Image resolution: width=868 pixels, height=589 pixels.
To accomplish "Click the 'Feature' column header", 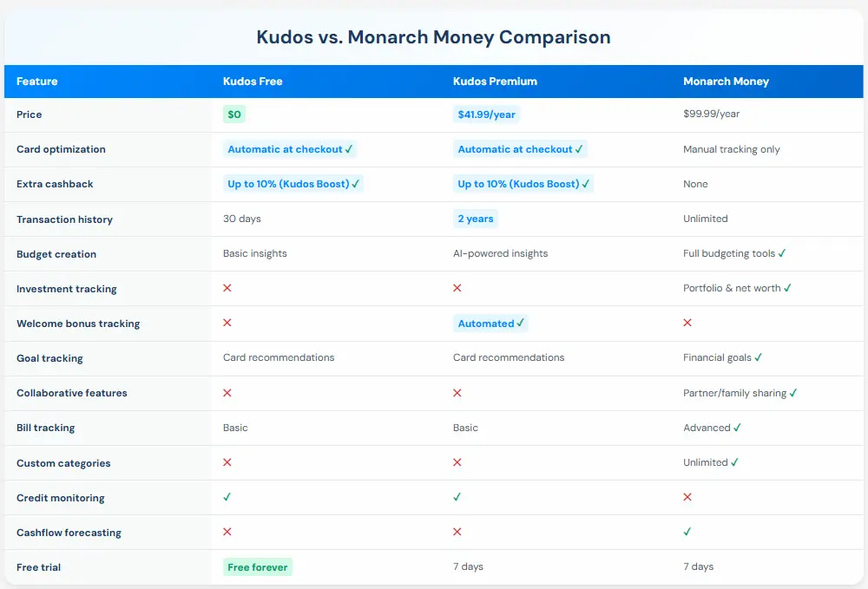I will [37, 82].
